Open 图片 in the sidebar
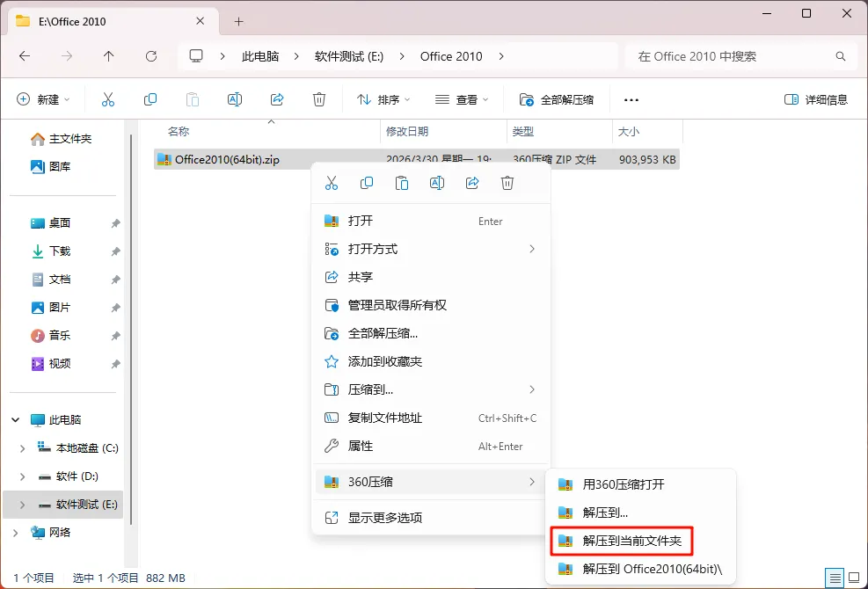Screen dimensions: 868x589 tap(51, 308)
